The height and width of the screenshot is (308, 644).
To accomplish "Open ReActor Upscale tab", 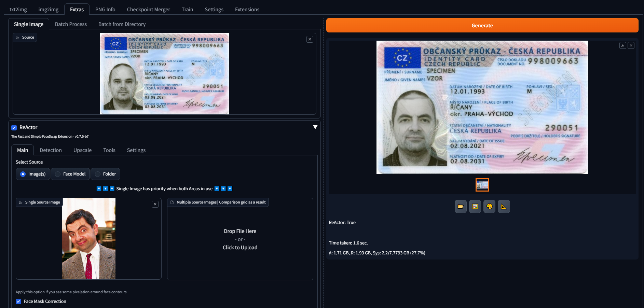I will point(82,150).
